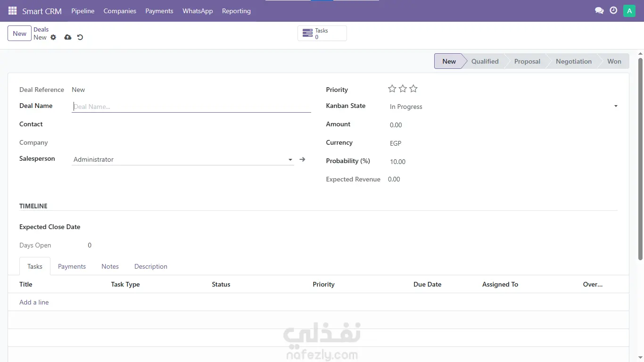The width and height of the screenshot is (644, 362).
Task: Focus the Deal Name input field
Action: [x=191, y=107]
